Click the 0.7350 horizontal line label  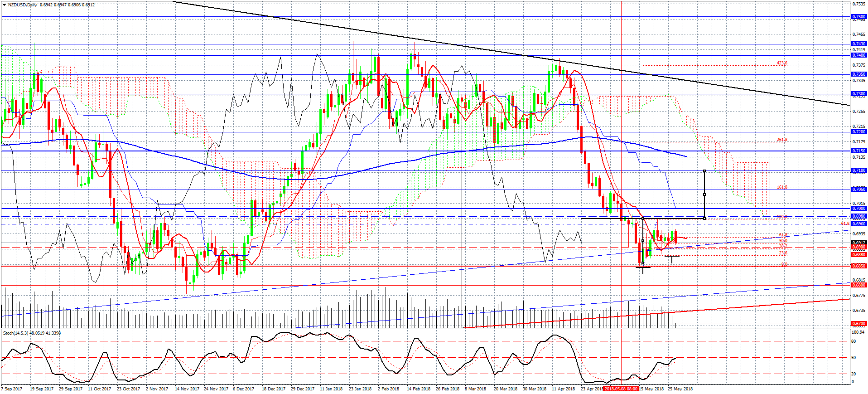tap(859, 74)
